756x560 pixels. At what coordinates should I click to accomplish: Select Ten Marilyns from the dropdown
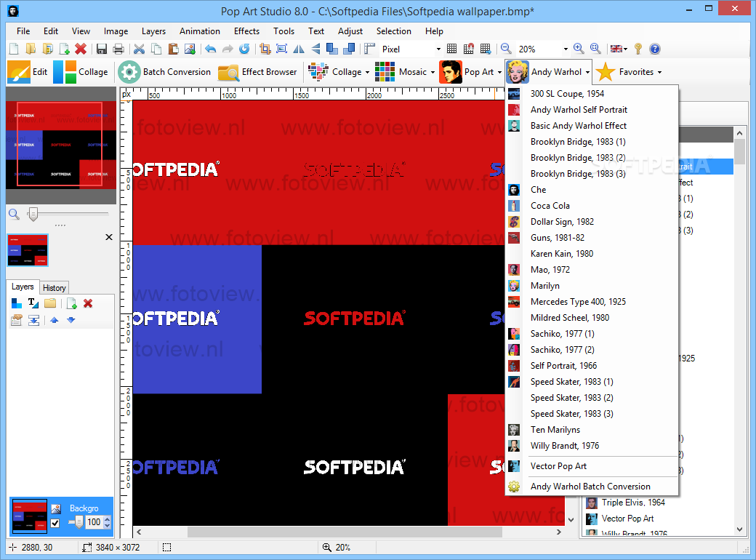592,430
